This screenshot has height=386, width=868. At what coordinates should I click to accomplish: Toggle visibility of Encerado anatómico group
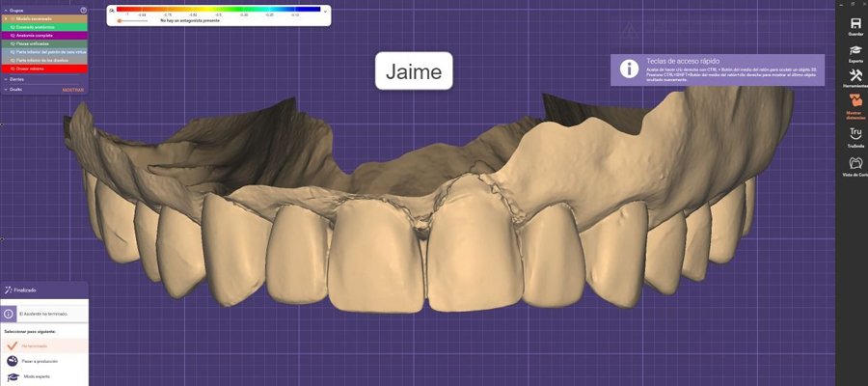pyautogui.click(x=12, y=26)
